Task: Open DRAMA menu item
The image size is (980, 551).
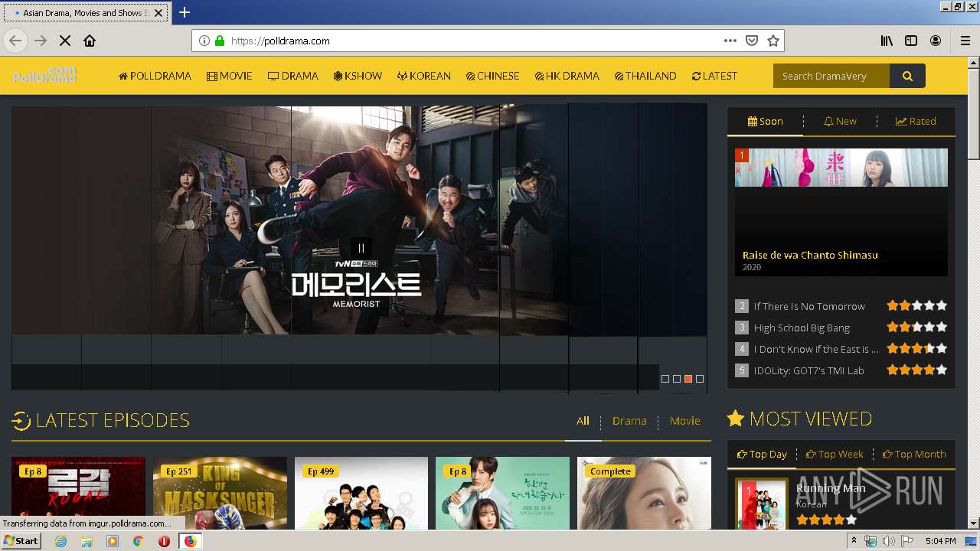Action: click(293, 76)
